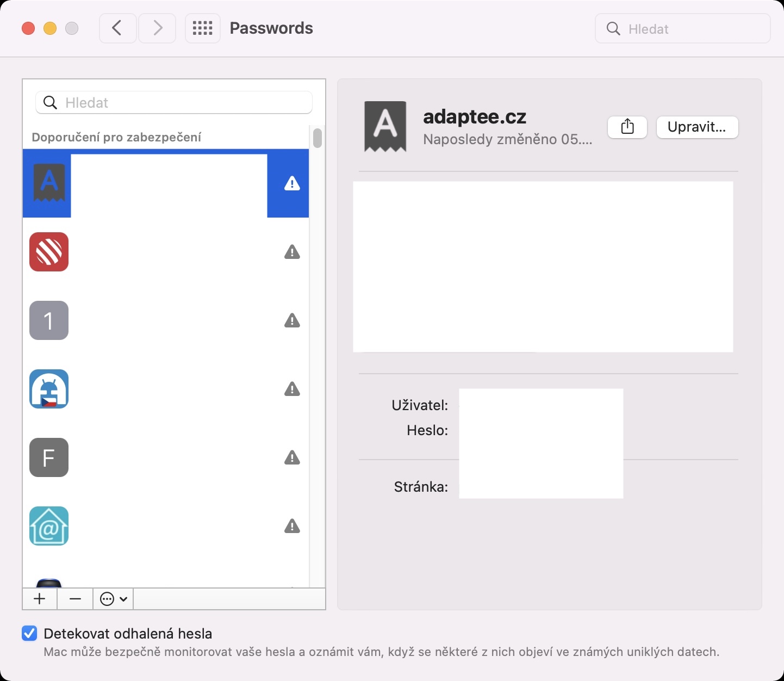Click the Doporučení pro zabezpečení section header
Screen dimensions: 784x681
click(x=116, y=137)
